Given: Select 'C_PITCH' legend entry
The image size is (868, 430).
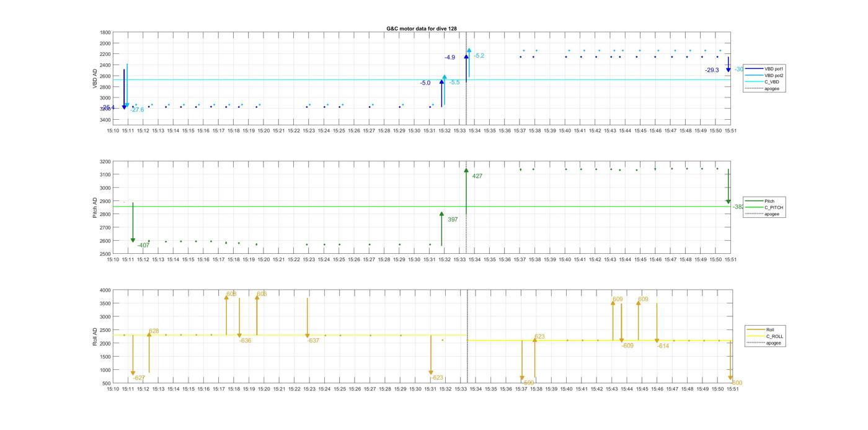Looking at the screenshot, I should (774, 207).
